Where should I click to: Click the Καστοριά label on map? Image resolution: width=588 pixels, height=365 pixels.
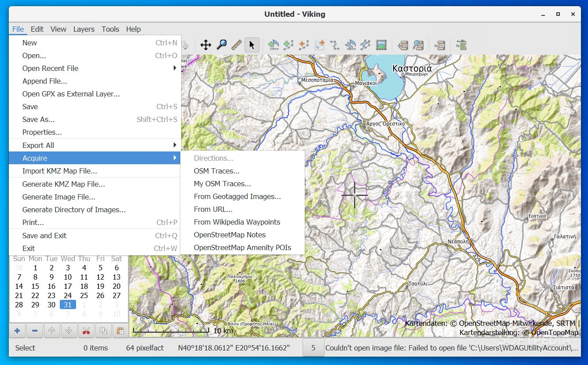pyautogui.click(x=412, y=68)
